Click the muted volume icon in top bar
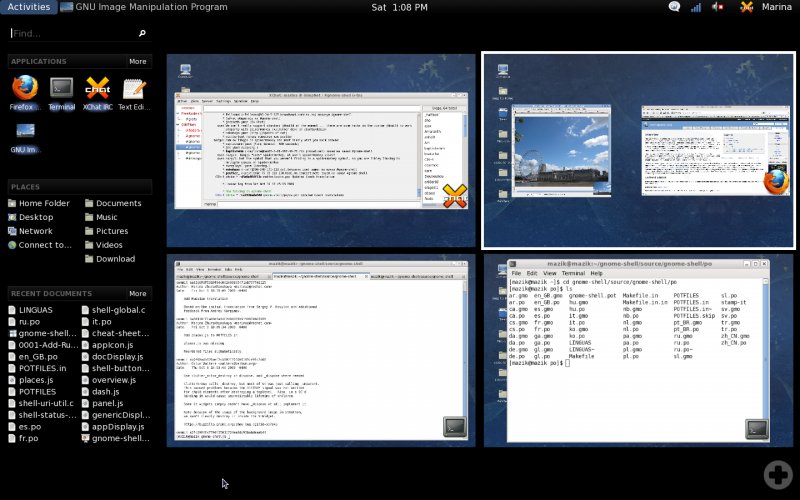The height and width of the screenshot is (500, 800). pyautogui.click(x=717, y=7)
